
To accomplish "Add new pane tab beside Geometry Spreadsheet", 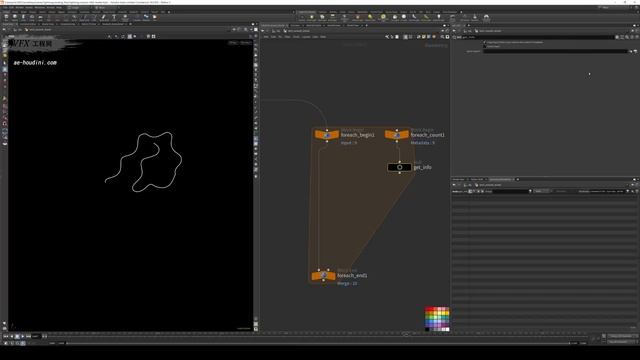I will (x=518, y=179).
